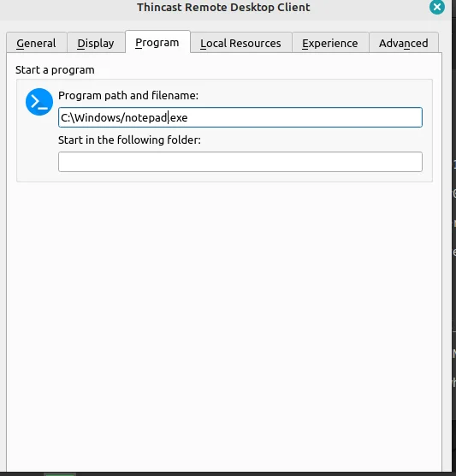This screenshot has height=476, width=456.
Task: Open the Display tab
Action: tap(96, 43)
